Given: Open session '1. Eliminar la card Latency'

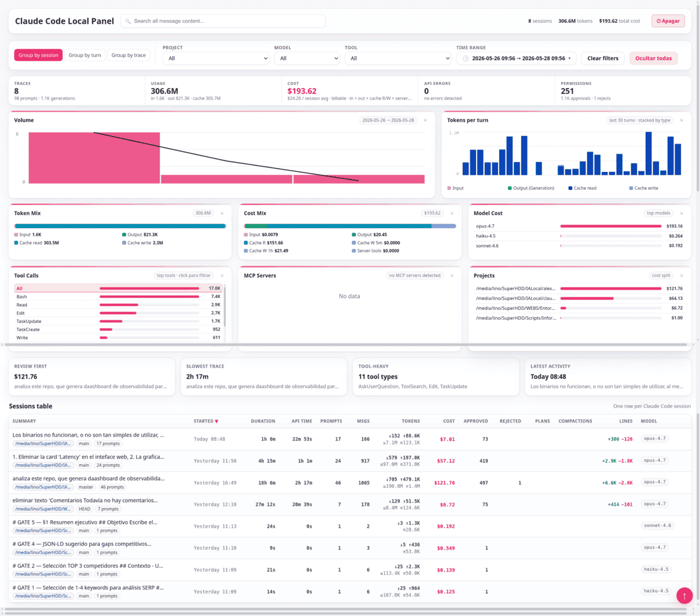Looking at the screenshot, I should 350,461.
